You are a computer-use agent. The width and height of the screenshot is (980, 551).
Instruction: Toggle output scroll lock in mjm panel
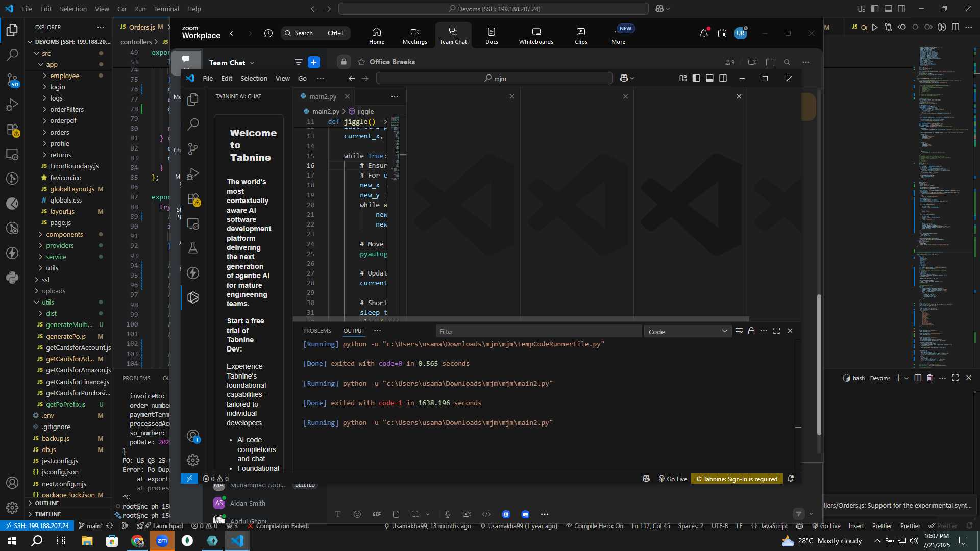tap(751, 331)
